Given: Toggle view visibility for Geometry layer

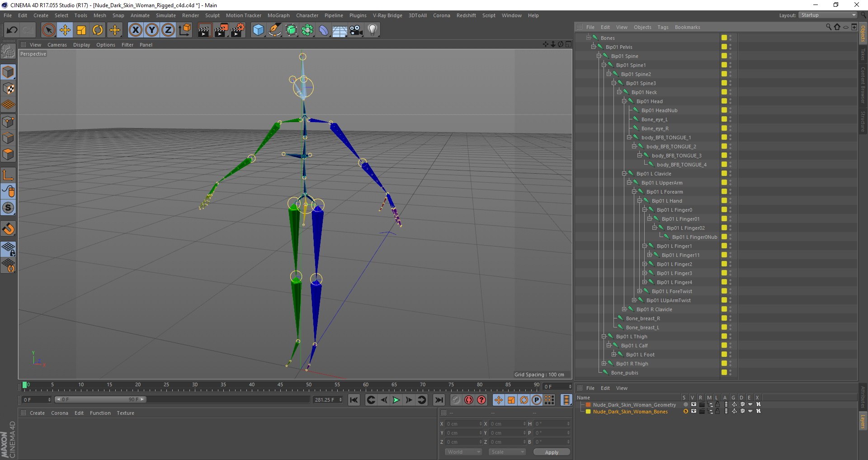Looking at the screenshot, I should [x=693, y=405].
